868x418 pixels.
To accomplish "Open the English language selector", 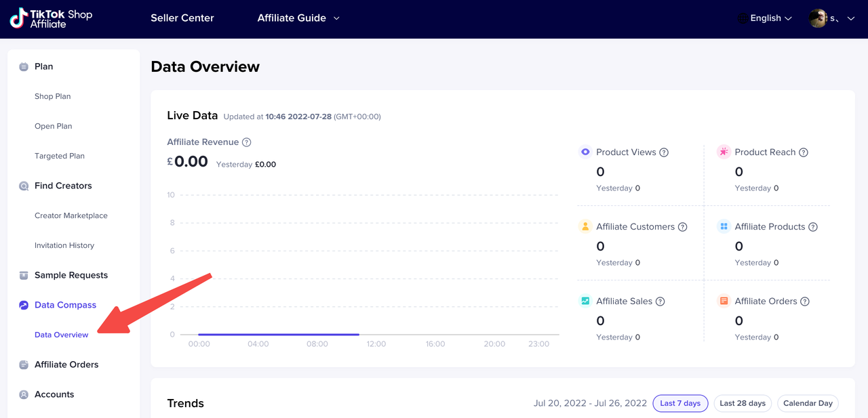I will tap(765, 18).
